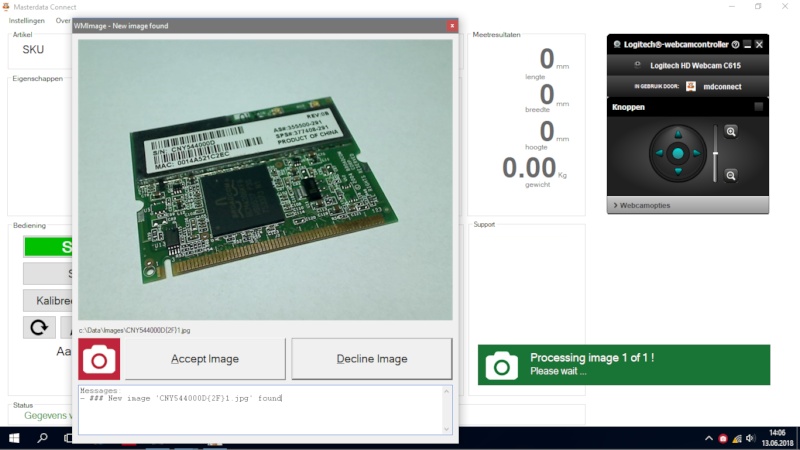Click the red camera capture icon
This screenshot has width=800, height=450.
click(x=99, y=359)
